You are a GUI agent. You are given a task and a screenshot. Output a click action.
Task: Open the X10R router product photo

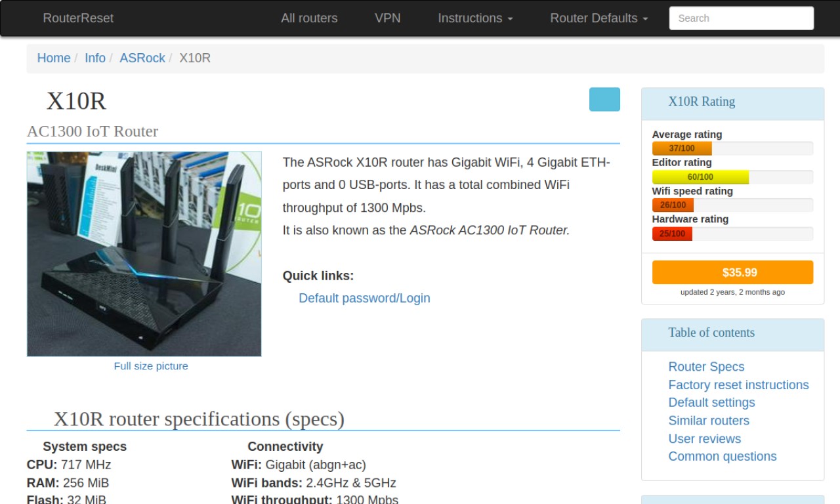pyautogui.click(x=144, y=254)
